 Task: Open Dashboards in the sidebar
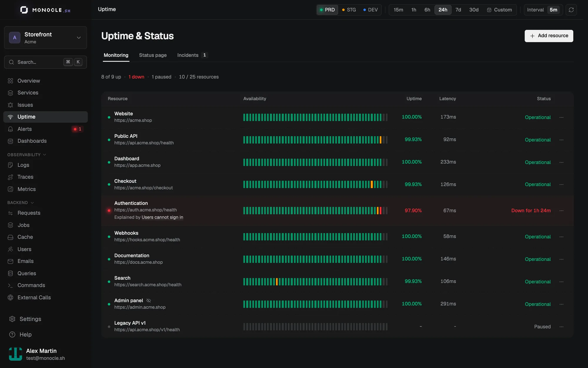(46, 141)
